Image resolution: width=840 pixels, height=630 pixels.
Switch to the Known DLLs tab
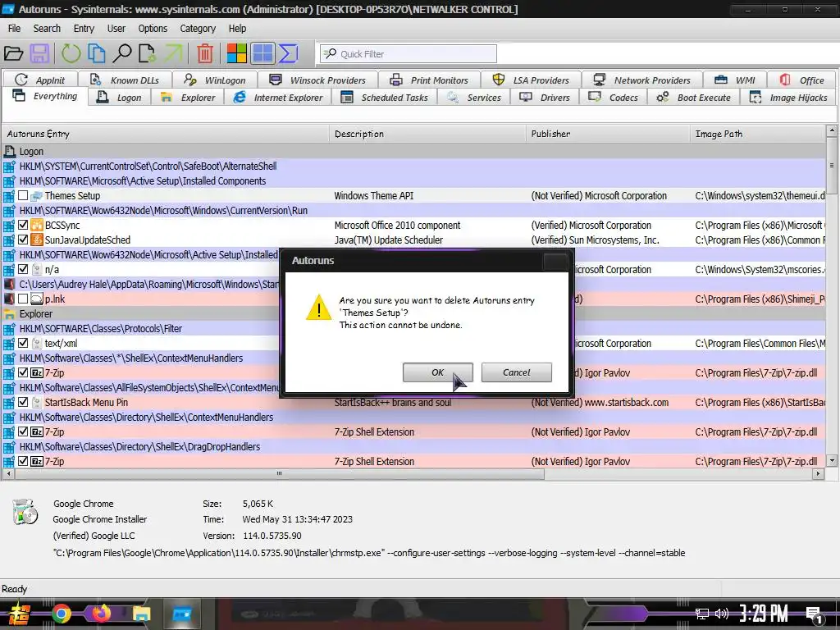click(125, 80)
